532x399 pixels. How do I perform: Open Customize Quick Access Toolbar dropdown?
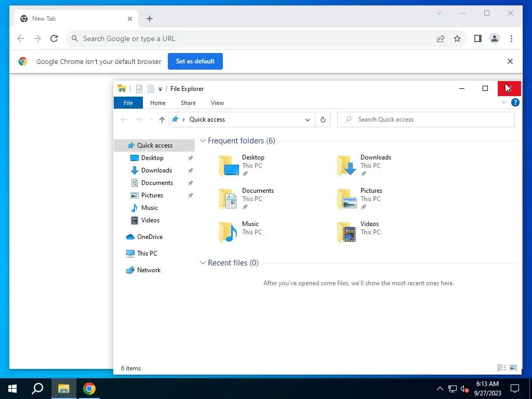(160, 89)
